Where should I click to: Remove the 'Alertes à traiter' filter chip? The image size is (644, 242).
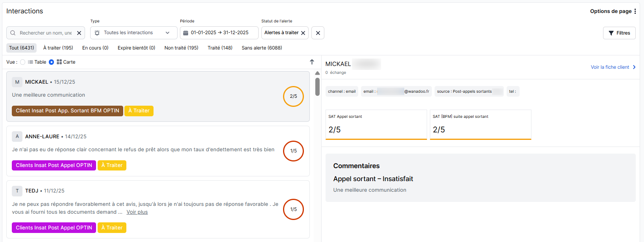pos(303,33)
